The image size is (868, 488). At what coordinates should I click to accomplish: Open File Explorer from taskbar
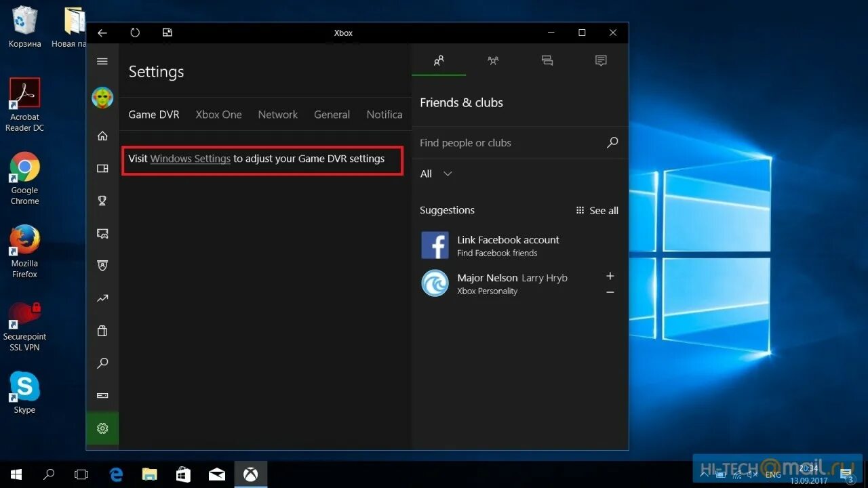pos(150,474)
